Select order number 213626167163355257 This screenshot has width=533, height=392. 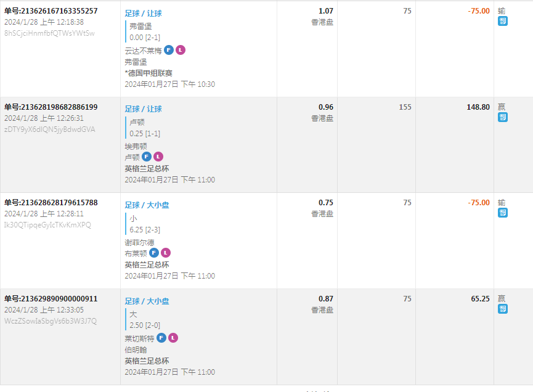[51, 11]
